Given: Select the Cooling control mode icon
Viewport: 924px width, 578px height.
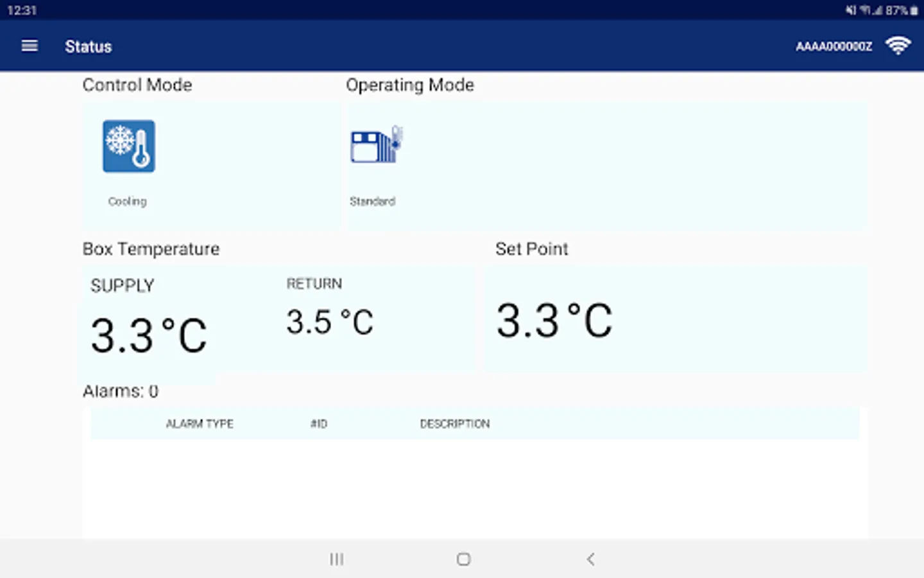Looking at the screenshot, I should tap(129, 146).
